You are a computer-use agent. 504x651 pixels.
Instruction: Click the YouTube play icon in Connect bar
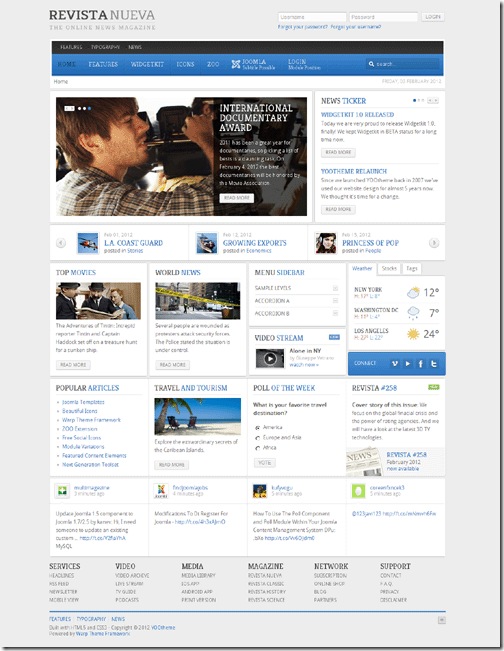(x=408, y=363)
